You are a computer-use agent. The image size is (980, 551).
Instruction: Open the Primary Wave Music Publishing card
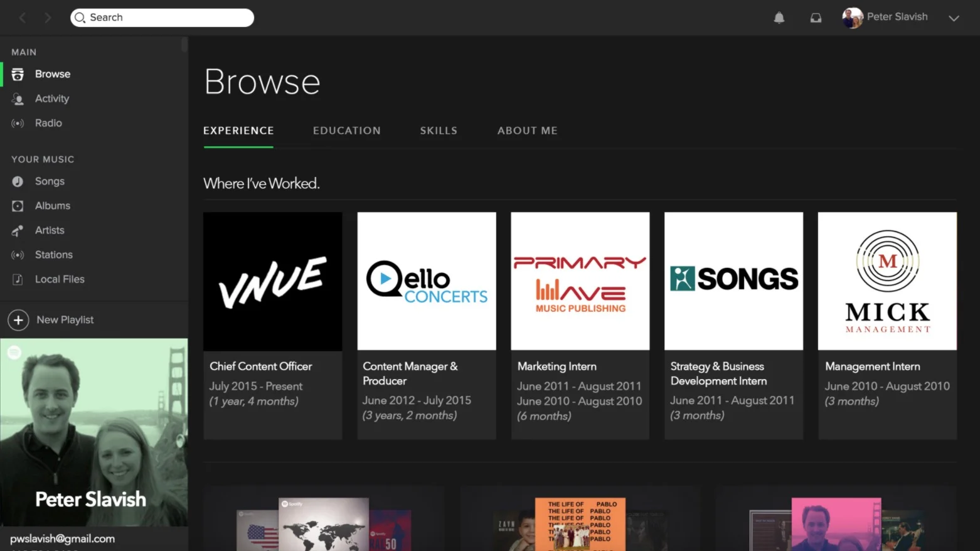[580, 281]
